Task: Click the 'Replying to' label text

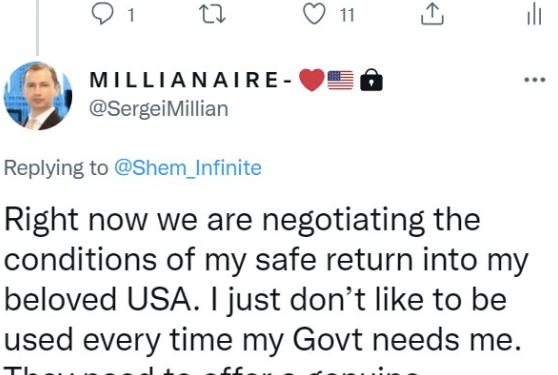Action: tap(56, 168)
